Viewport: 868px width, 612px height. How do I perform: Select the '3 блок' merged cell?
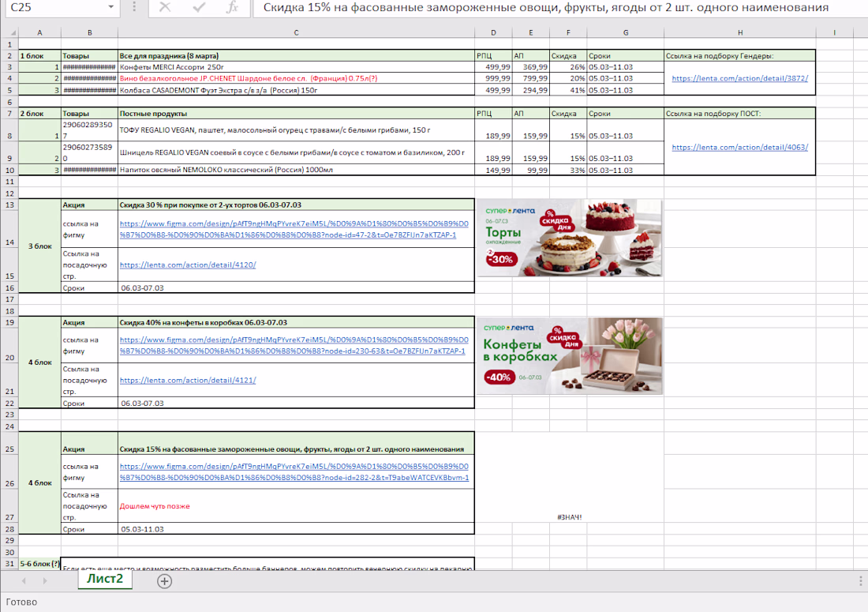40,246
